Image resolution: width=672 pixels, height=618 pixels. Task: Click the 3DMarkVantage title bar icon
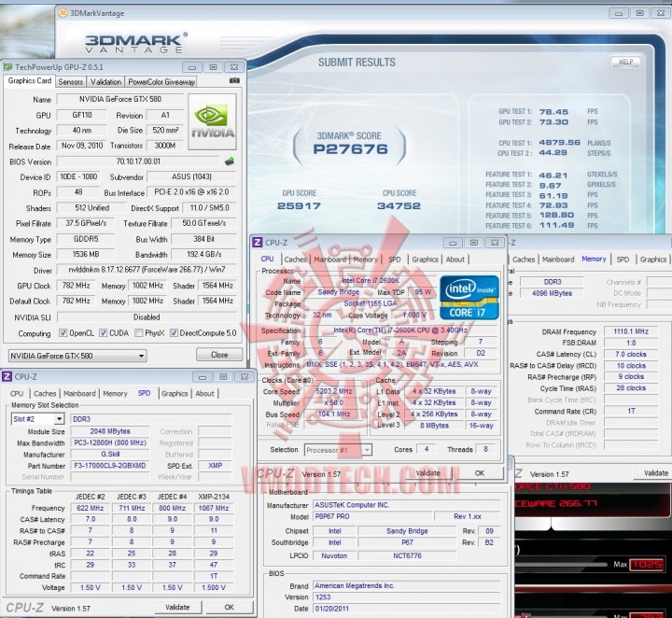63,13
